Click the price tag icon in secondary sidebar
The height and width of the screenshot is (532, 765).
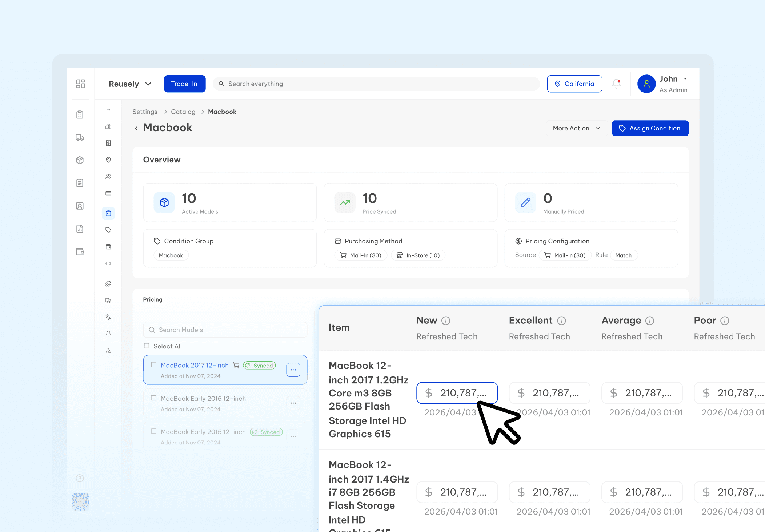pos(108,230)
